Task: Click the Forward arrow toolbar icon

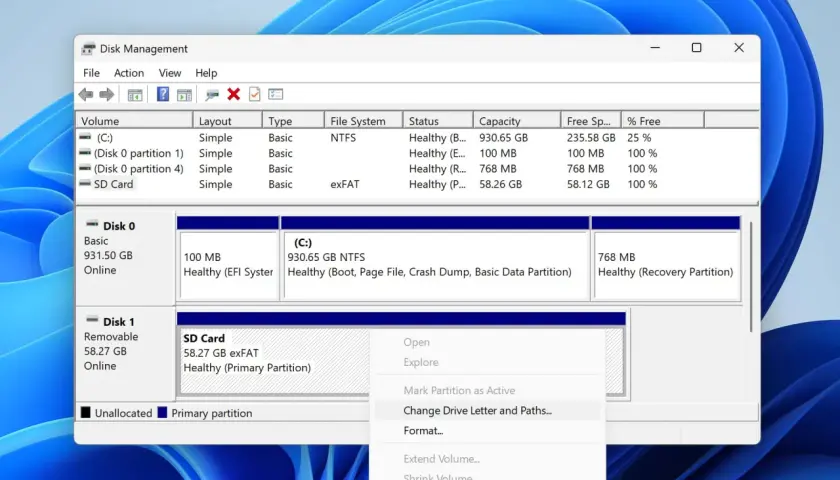Action: 107,95
